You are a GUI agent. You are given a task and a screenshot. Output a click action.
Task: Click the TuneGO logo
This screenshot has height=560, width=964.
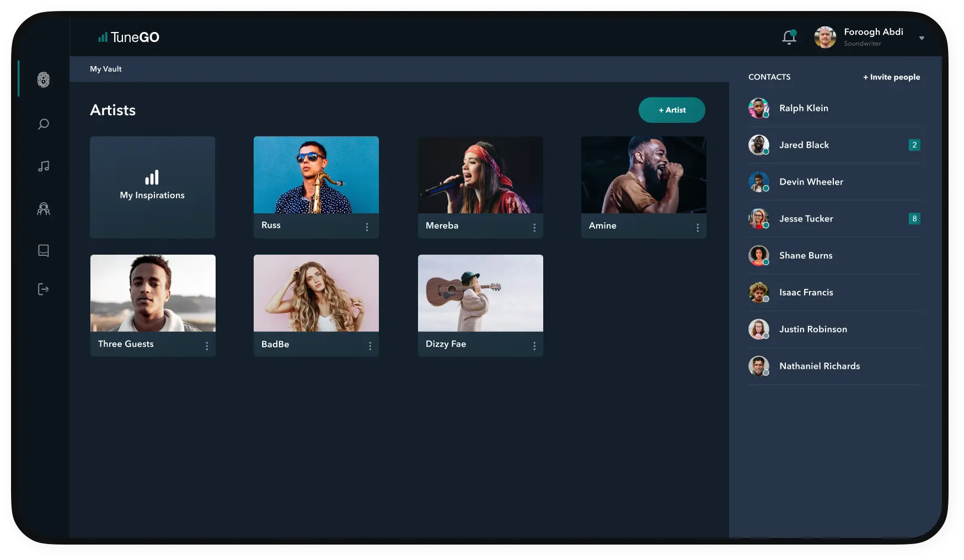tap(128, 37)
